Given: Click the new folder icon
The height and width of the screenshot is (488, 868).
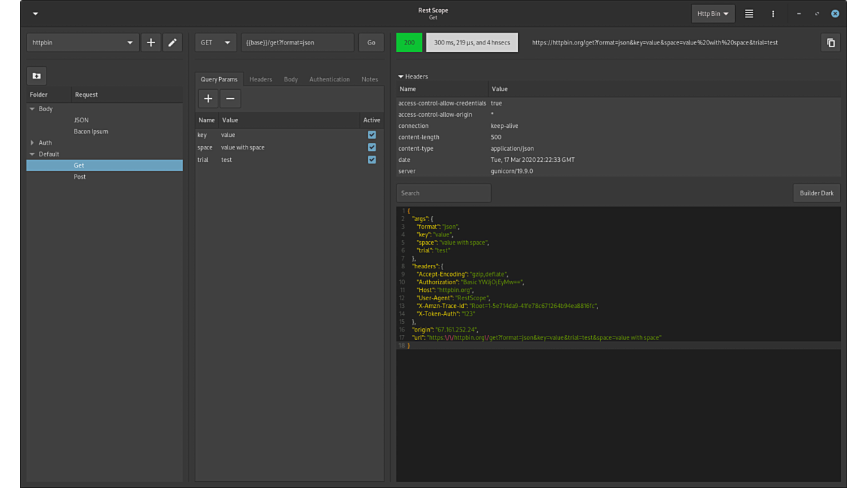Looking at the screenshot, I should tap(37, 76).
